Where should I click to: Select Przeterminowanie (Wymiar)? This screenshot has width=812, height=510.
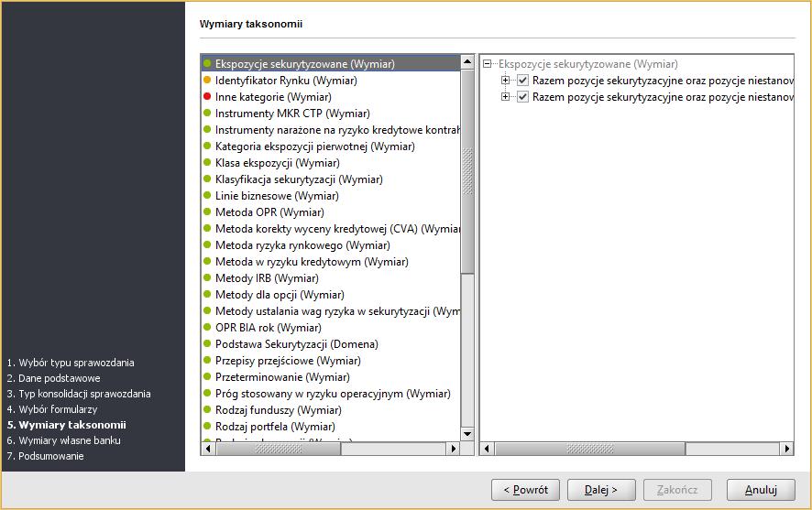click(x=331, y=377)
